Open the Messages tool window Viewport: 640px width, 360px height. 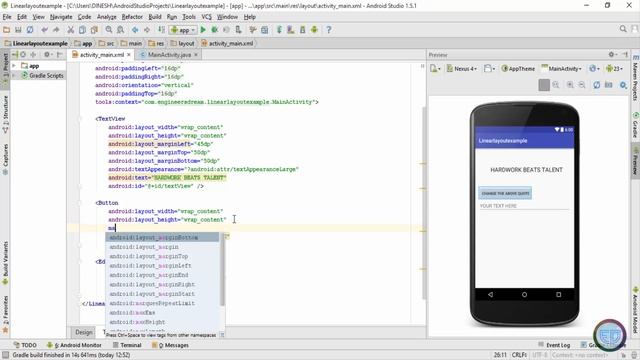click(x=170, y=345)
